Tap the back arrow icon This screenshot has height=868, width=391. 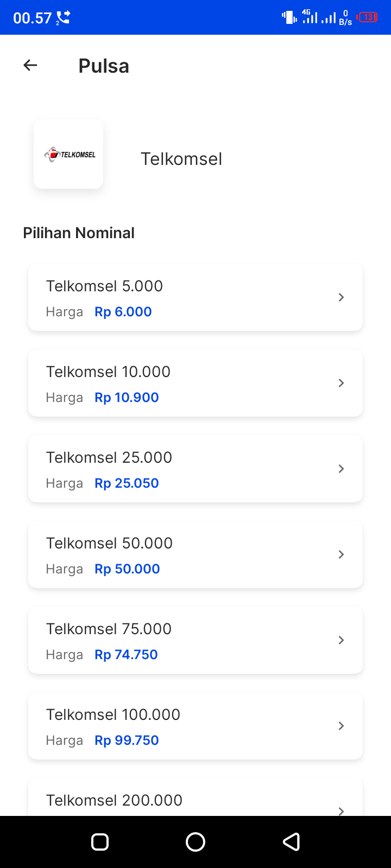[x=30, y=66]
